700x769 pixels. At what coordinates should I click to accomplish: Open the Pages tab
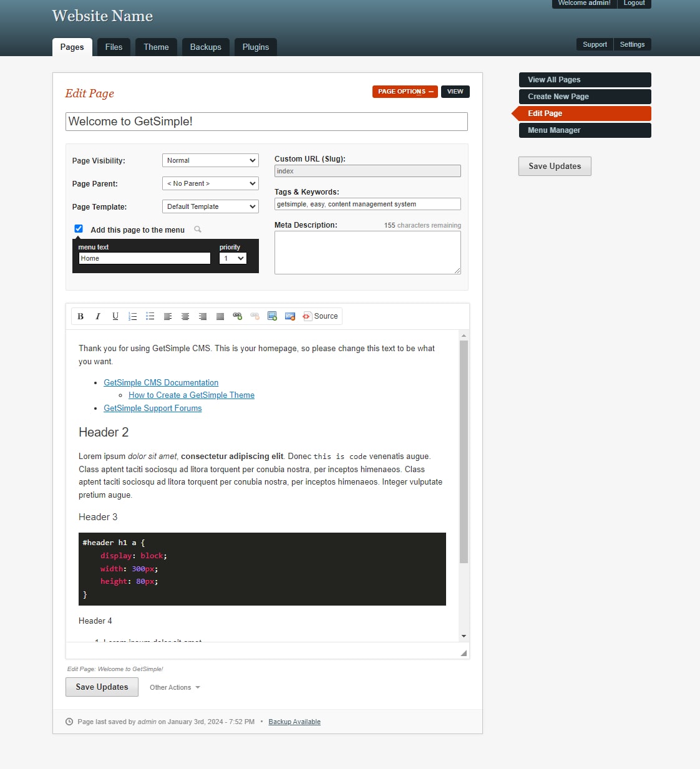(x=72, y=47)
